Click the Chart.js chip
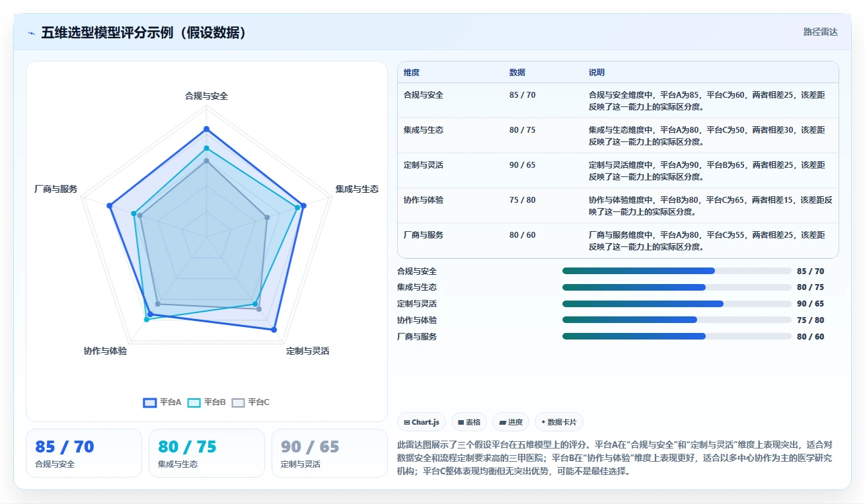Viewport: 865px width, 504px height. coord(422,422)
